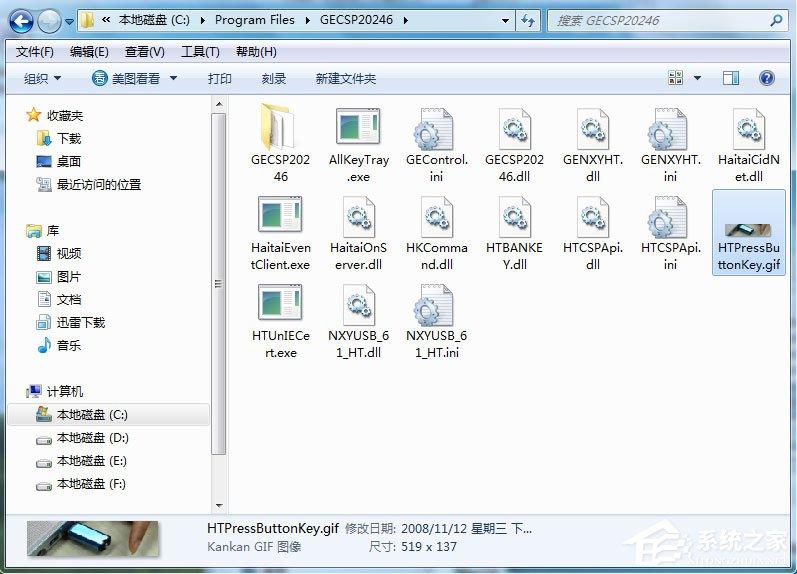The image size is (797, 574).
Task: Open the 文档 library
Action: point(69,299)
